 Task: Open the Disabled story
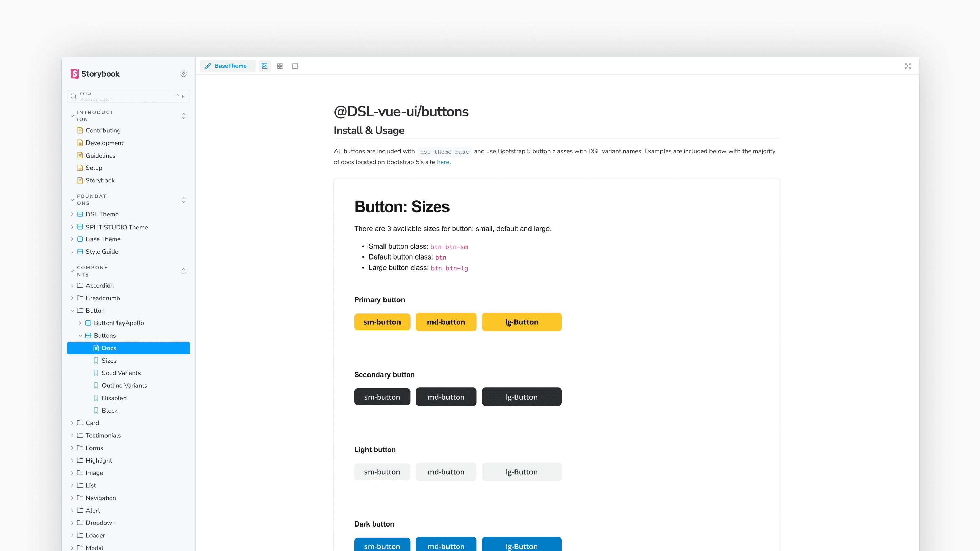point(114,398)
